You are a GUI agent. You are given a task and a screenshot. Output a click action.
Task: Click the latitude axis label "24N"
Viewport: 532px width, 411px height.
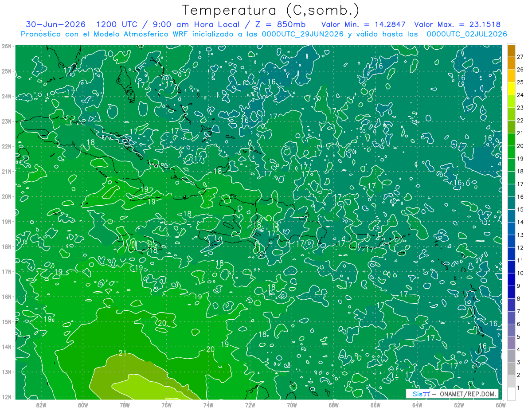coord(7,96)
